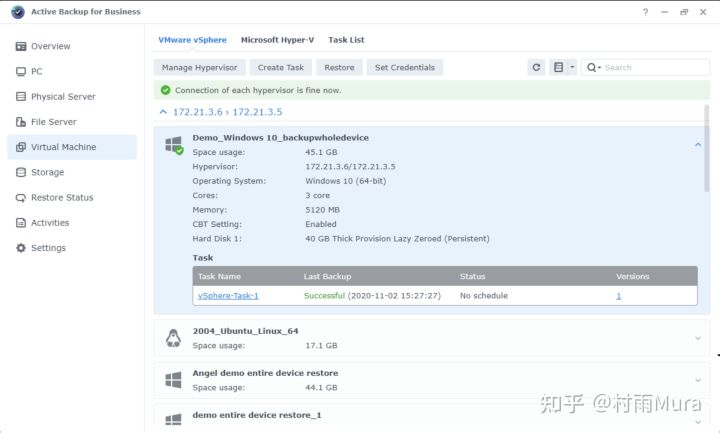Expand Angel demo entire device restore details
This screenshot has width=720, height=433.
(698, 380)
